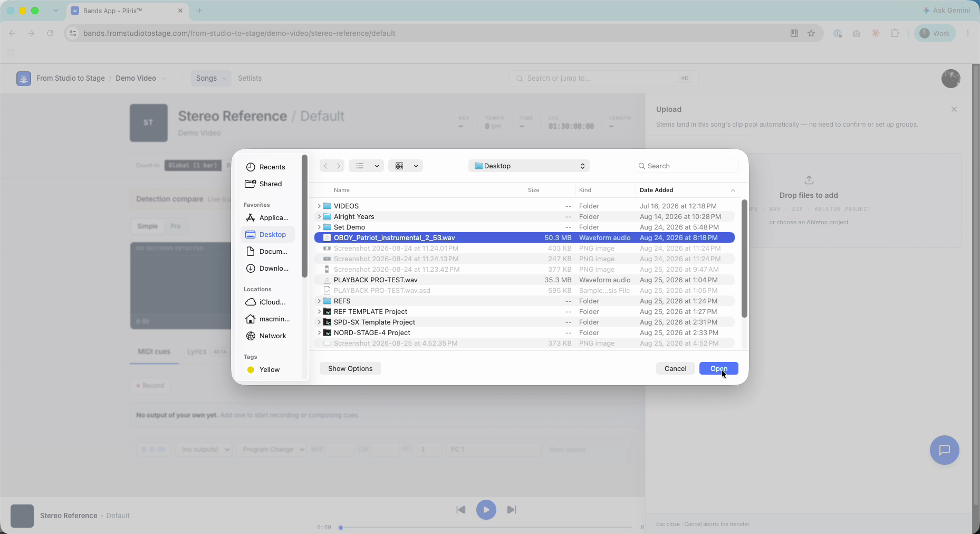
Task: Go forward in the file dialog
Action: [339, 166]
